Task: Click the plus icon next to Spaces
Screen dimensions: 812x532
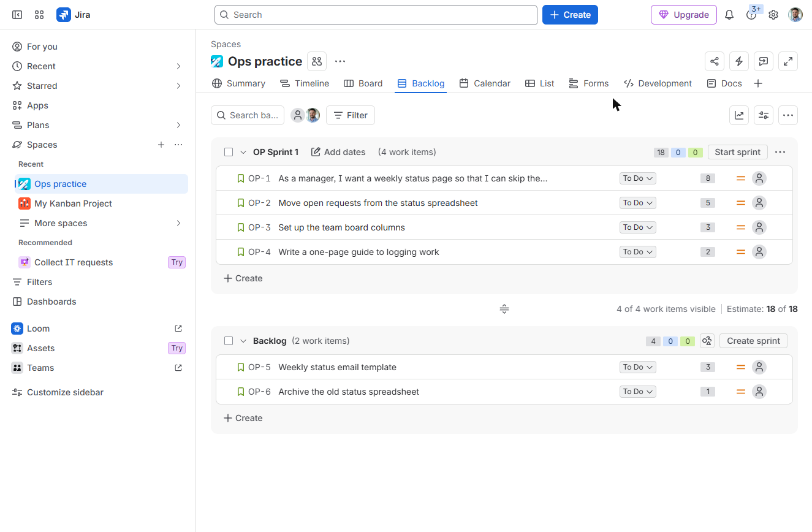Action: 161,145
